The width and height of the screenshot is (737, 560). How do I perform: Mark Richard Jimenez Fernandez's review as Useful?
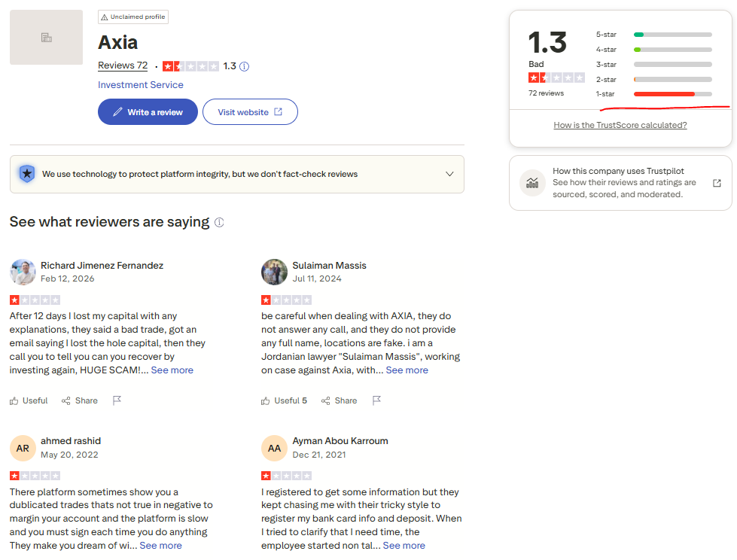29,400
